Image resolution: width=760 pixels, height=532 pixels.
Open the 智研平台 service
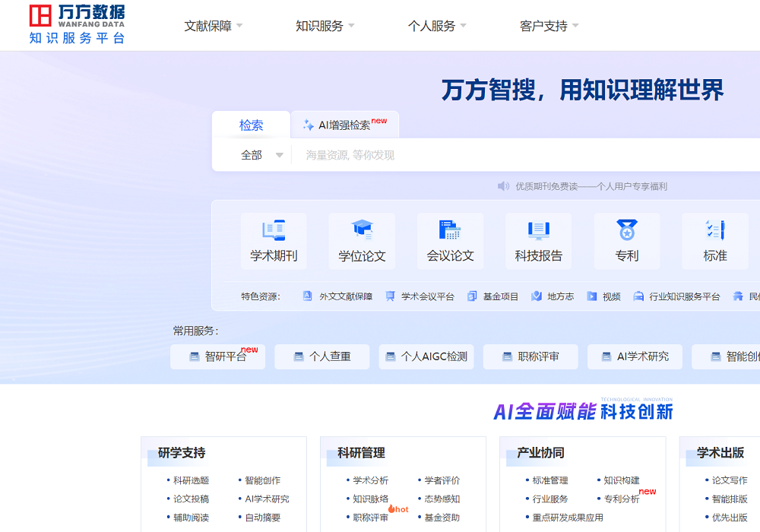pyautogui.click(x=217, y=356)
